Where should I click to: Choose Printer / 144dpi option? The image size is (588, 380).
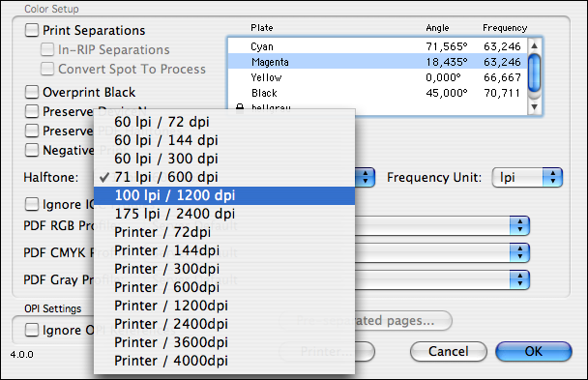(224, 250)
